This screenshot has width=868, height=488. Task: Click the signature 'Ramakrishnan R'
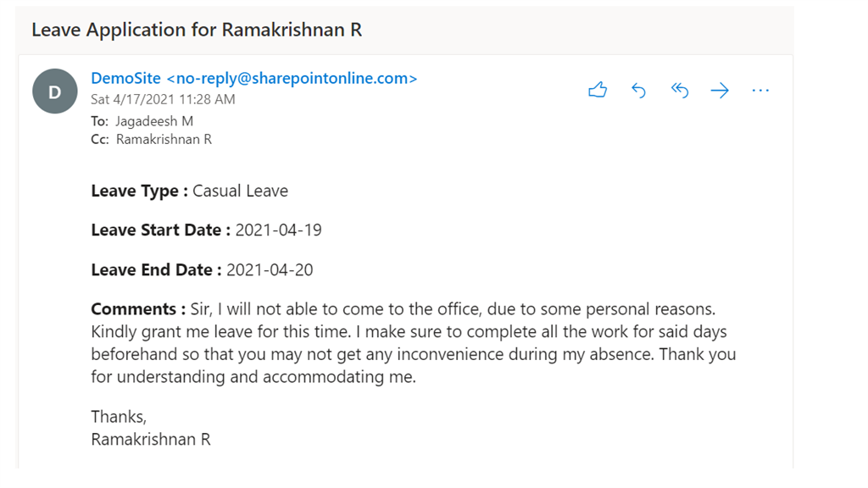151,439
